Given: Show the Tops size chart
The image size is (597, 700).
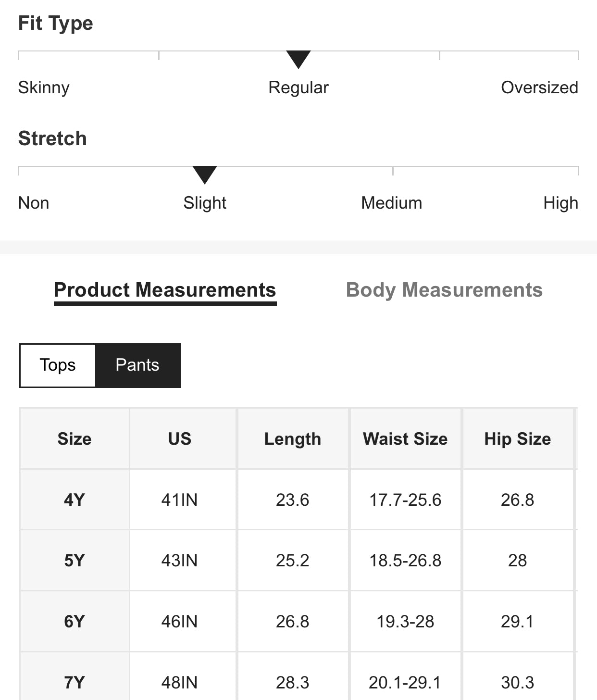Looking at the screenshot, I should click(58, 365).
